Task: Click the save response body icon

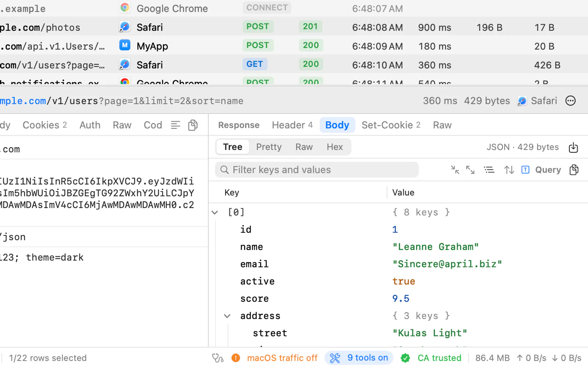Action: click(x=573, y=147)
